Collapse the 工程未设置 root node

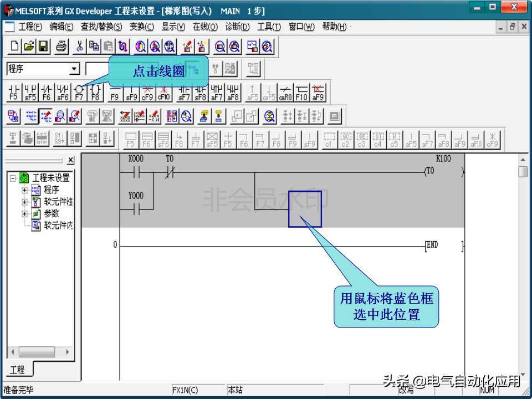[x=13, y=178]
